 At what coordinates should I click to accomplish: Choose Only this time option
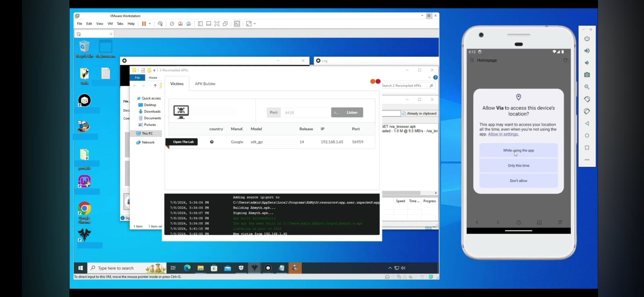(x=519, y=166)
